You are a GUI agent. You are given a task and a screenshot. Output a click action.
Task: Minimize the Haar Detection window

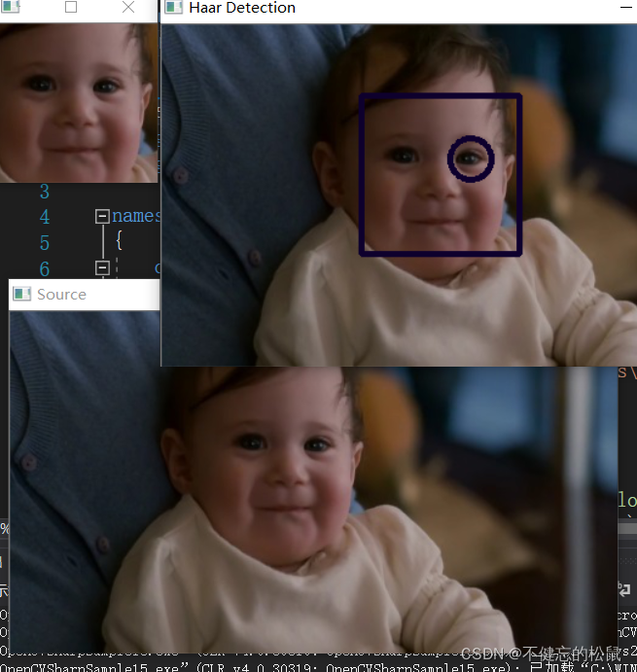click(x=626, y=7)
